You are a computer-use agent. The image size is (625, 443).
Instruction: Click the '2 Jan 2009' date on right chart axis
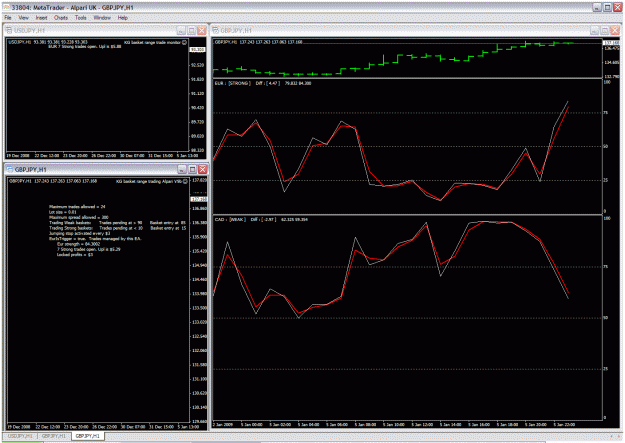pos(223,425)
